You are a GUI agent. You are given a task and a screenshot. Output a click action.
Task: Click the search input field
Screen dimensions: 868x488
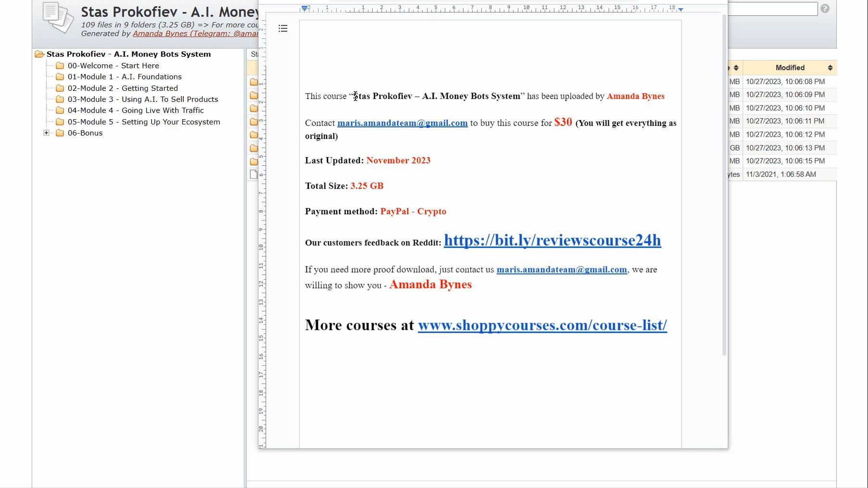(x=773, y=9)
